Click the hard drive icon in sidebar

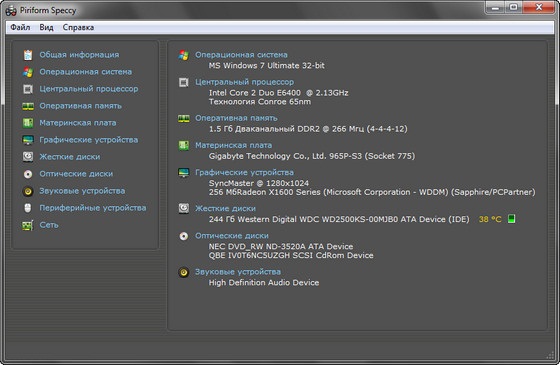point(28,157)
